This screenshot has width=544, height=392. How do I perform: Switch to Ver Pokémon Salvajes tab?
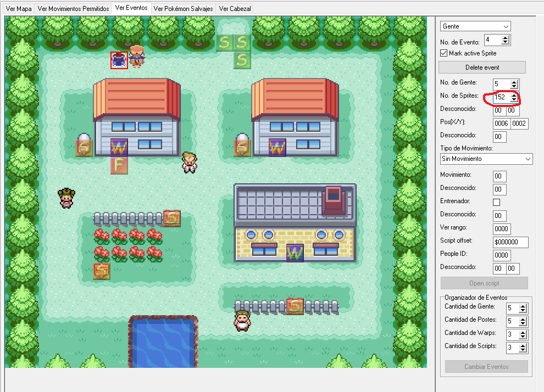click(183, 9)
